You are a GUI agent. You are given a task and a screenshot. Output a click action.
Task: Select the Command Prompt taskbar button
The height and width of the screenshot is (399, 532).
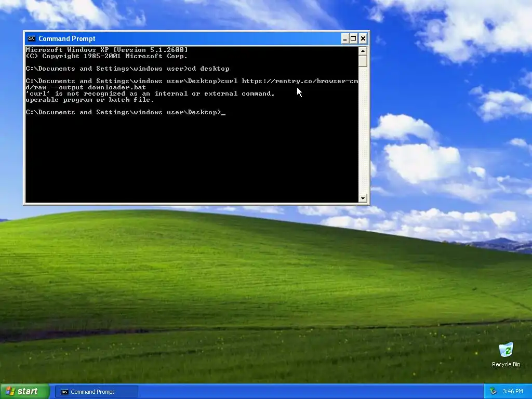[96, 392]
